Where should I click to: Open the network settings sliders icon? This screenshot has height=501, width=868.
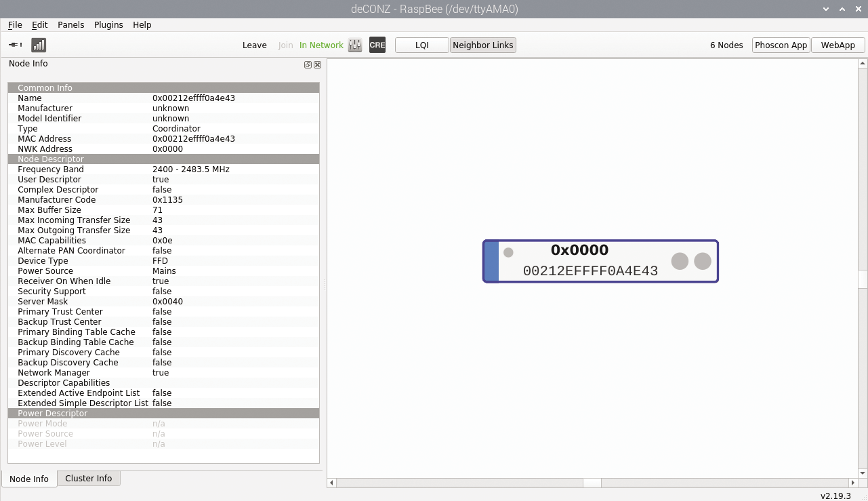[355, 45]
